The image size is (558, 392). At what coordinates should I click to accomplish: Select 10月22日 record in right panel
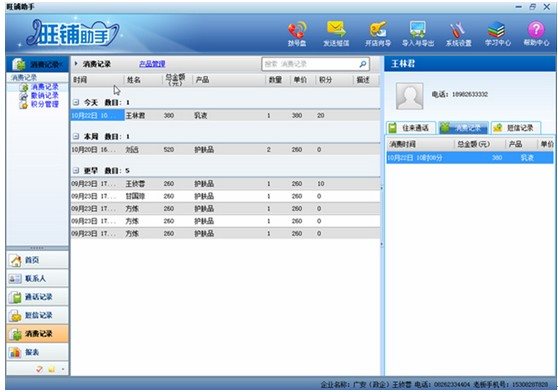tap(470, 158)
